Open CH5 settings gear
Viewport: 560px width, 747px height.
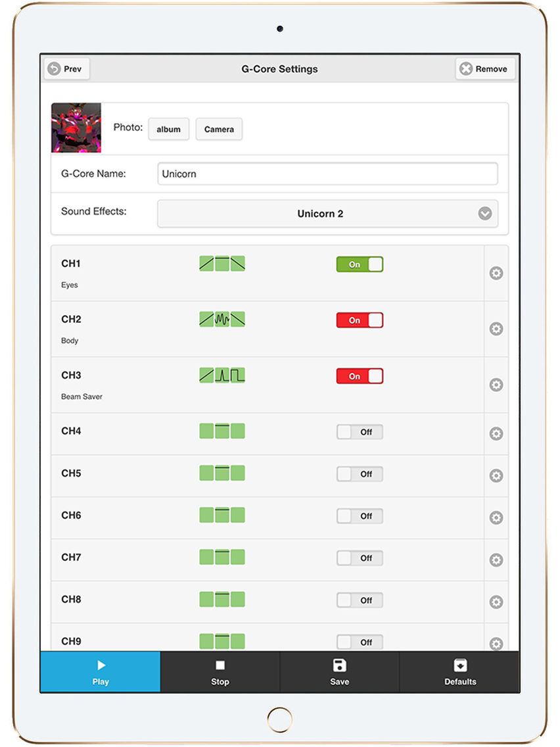tap(496, 475)
